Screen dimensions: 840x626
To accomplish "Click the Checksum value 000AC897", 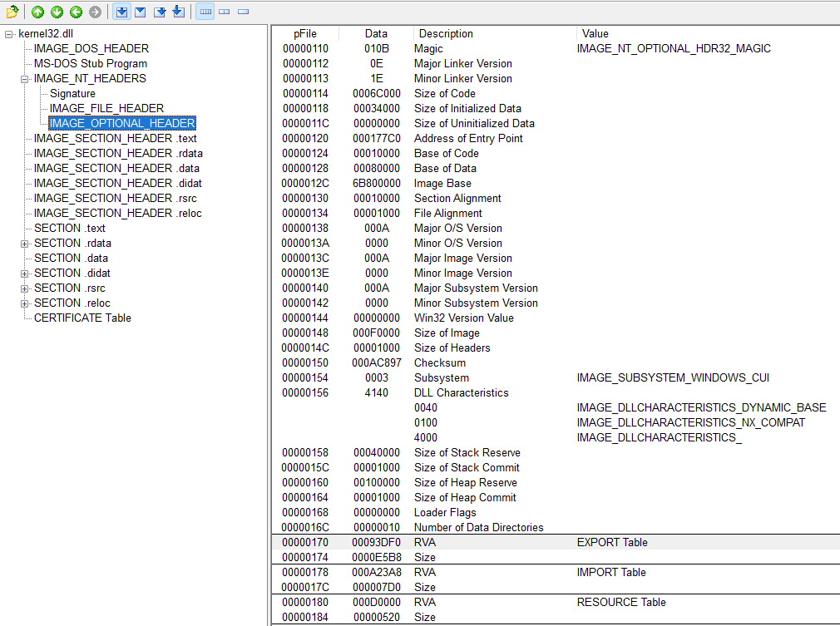I will coord(377,363).
